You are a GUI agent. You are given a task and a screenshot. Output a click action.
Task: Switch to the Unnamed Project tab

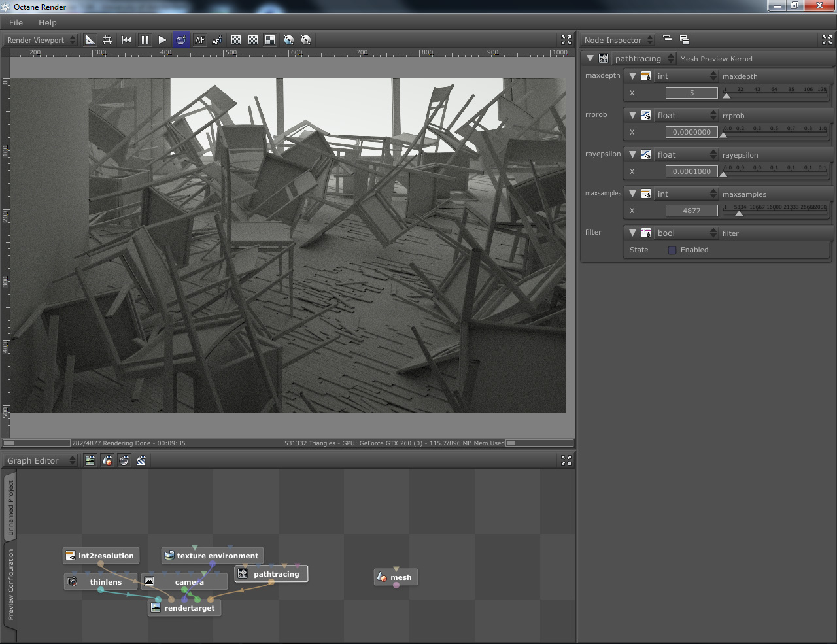10,508
